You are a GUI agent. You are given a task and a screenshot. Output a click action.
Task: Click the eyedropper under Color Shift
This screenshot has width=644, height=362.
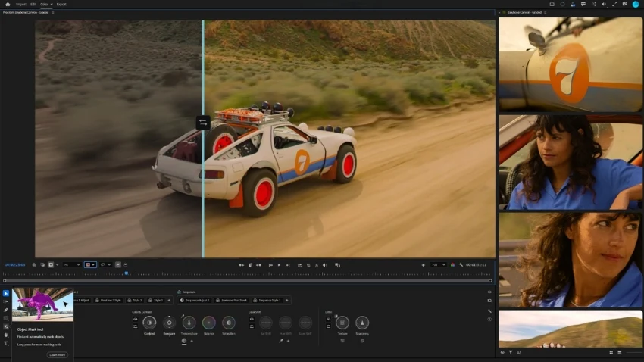tap(281, 341)
